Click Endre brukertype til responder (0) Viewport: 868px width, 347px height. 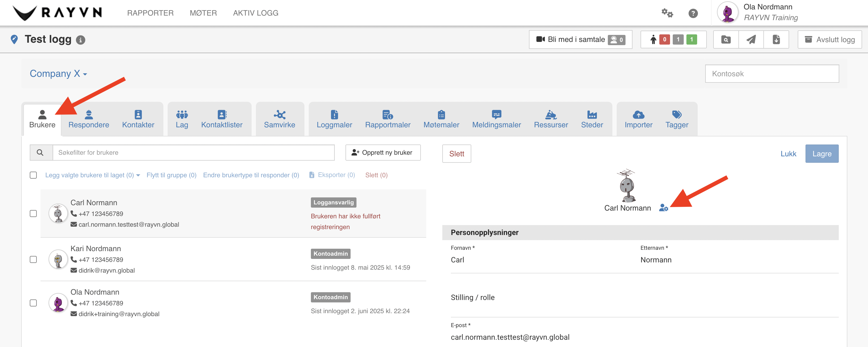(251, 175)
